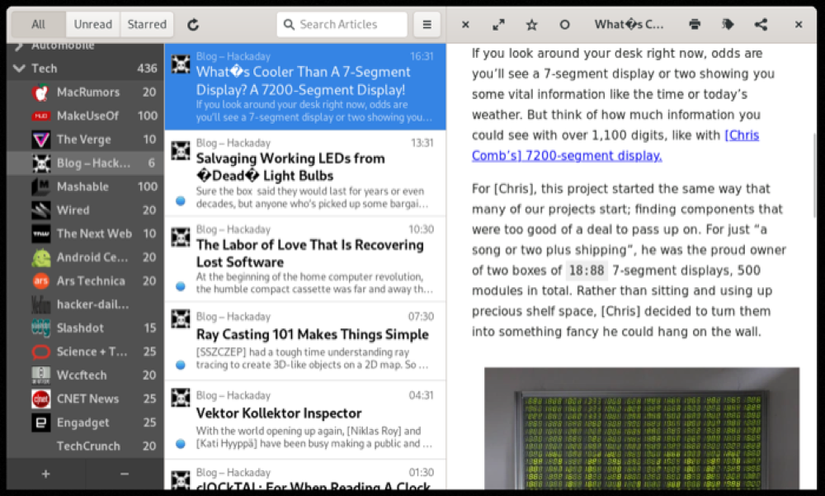Click the 18:88 code snippet in article
Image resolution: width=825 pixels, height=496 pixels.
pos(587,270)
